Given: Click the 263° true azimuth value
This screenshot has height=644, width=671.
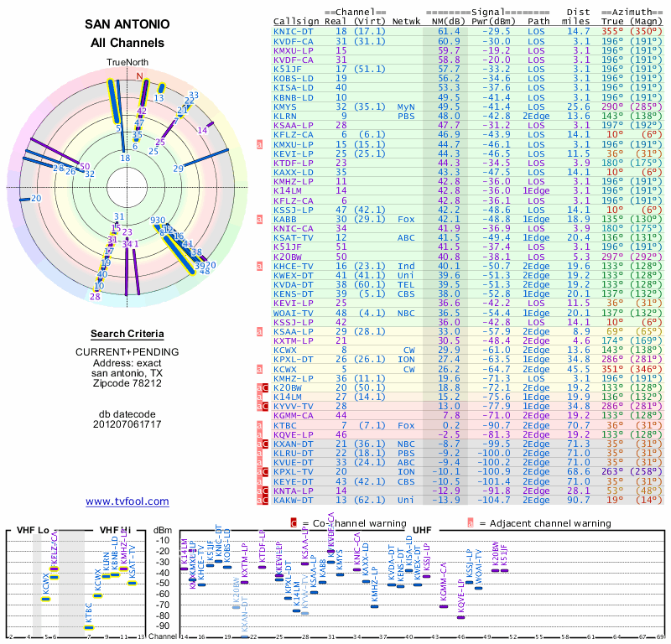Looking at the screenshot, I should click(x=612, y=472).
